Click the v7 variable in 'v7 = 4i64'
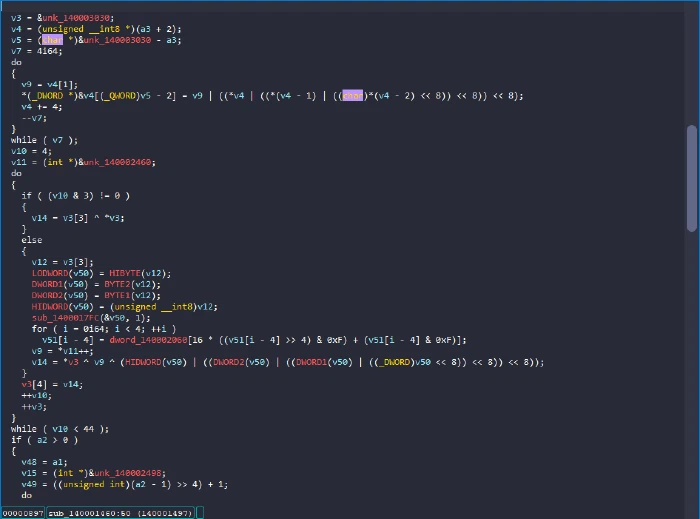The width and height of the screenshot is (700, 519). (x=16, y=51)
